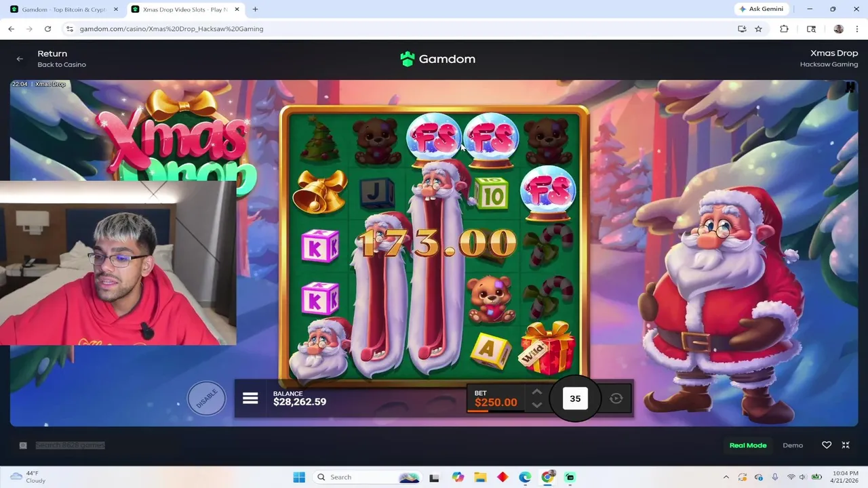Open a new browser tab
Image resolution: width=868 pixels, height=488 pixels.
tap(255, 9)
